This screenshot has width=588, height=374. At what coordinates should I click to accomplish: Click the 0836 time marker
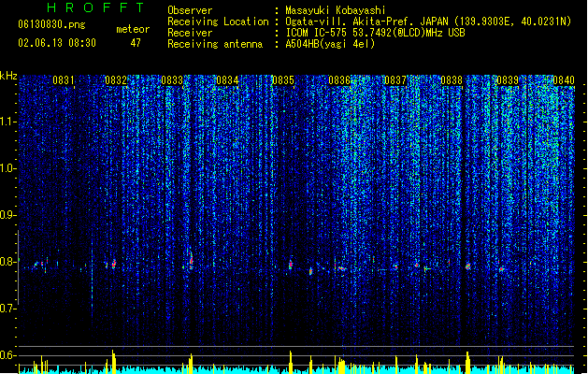[x=339, y=80]
